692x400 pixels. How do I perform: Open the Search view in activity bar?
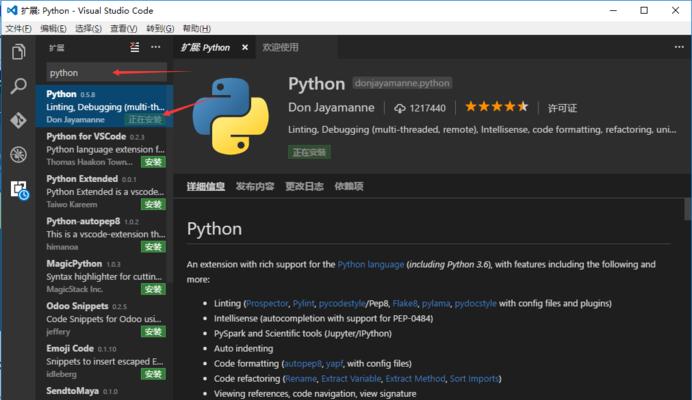[x=19, y=86]
